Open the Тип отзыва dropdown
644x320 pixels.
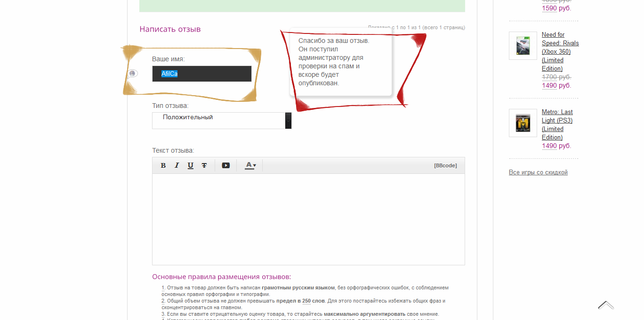[x=222, y=121]
